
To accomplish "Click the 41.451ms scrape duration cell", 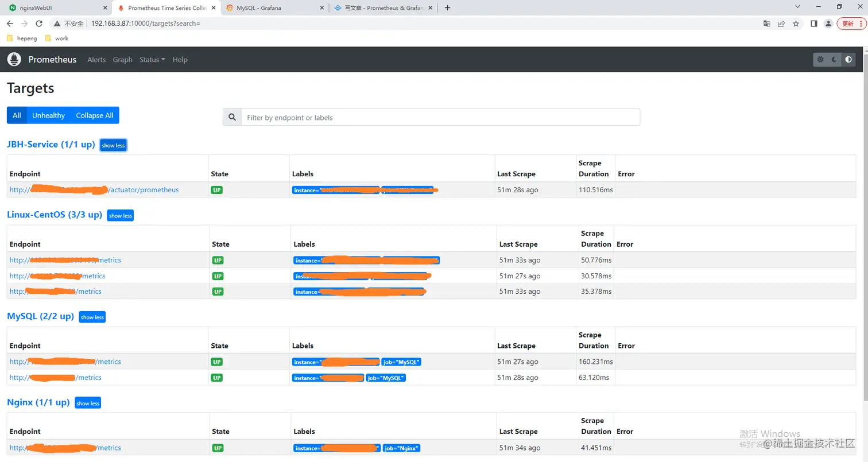I will (595, 448).
